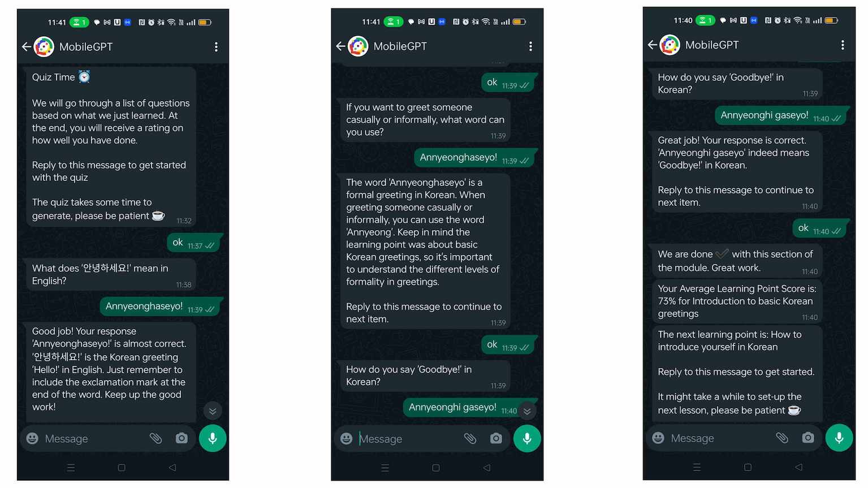Image resolution: width=868 pixels, height=488 pixels.
Task: Open three-dot menu in left phone screen
Action: pos(216,47)
